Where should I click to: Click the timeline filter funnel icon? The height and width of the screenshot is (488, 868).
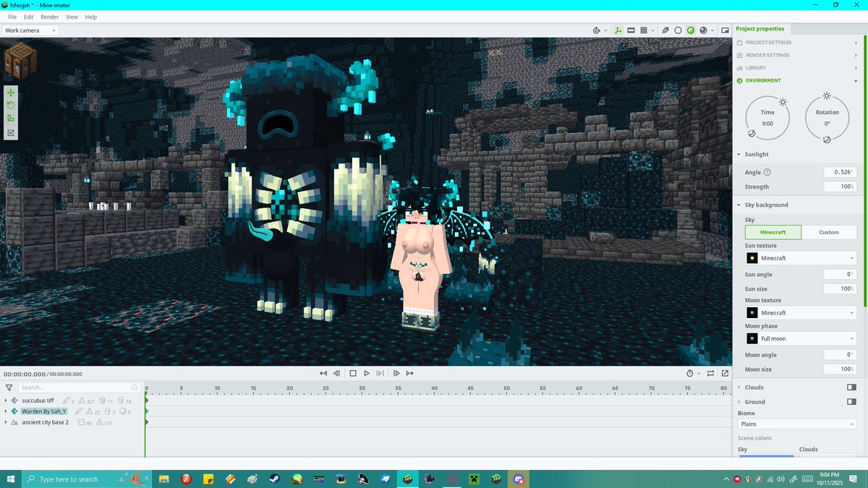point(9,388)
